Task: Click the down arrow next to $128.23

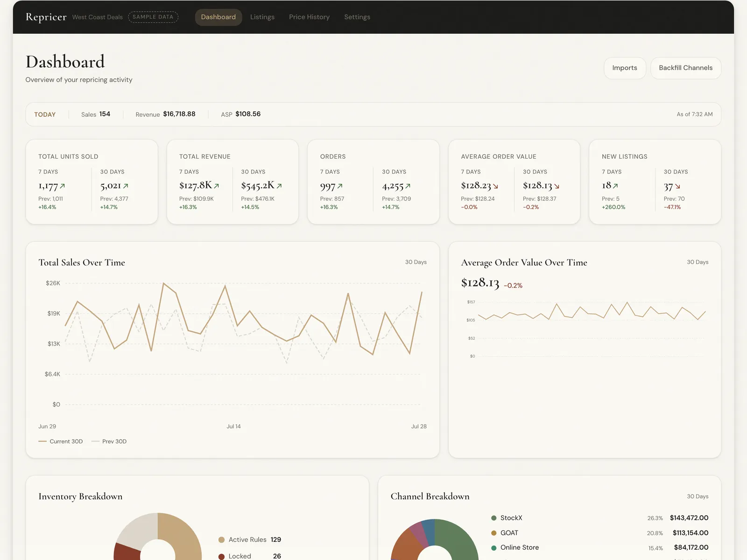Action: pos(495,186)
